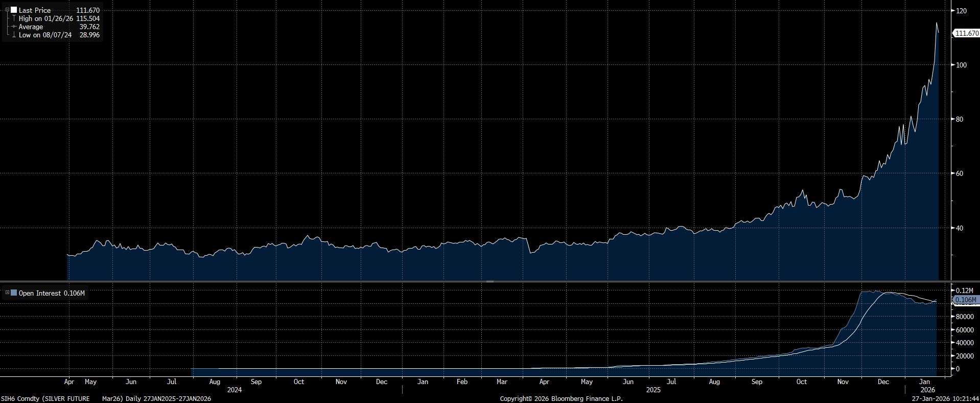
Task: Click the blue Open Interest color swatch
Action: click(x=14, y=293)
